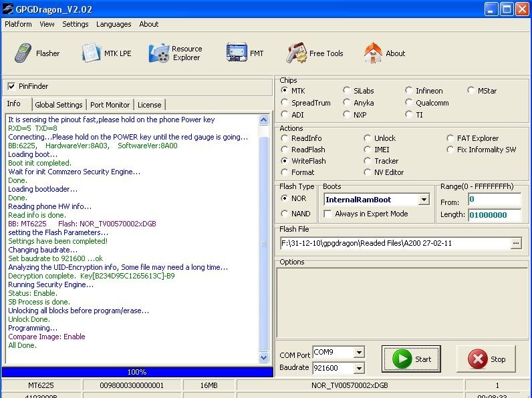This screenshot has height=398, width=532.
Task: Select NAND flash type
Action: (284, 214)
